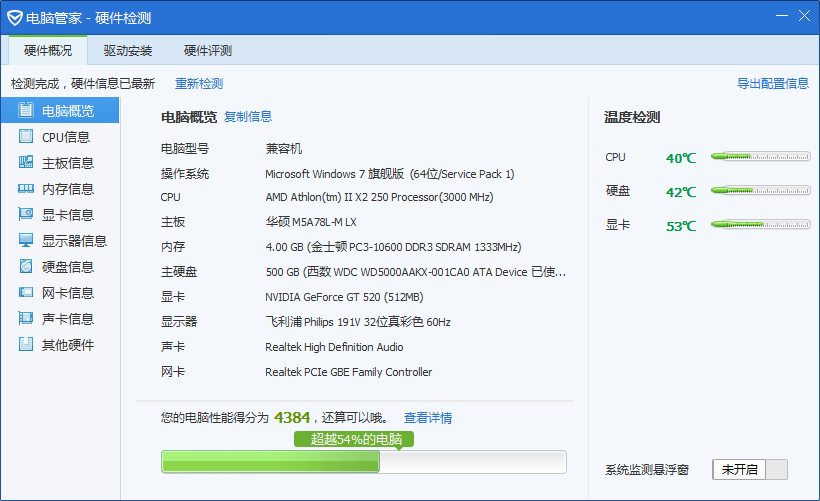This screenshot has width=820, height=501.
Task: Click the CPU temperature gauge bar
Action: (x=760, y=156)
